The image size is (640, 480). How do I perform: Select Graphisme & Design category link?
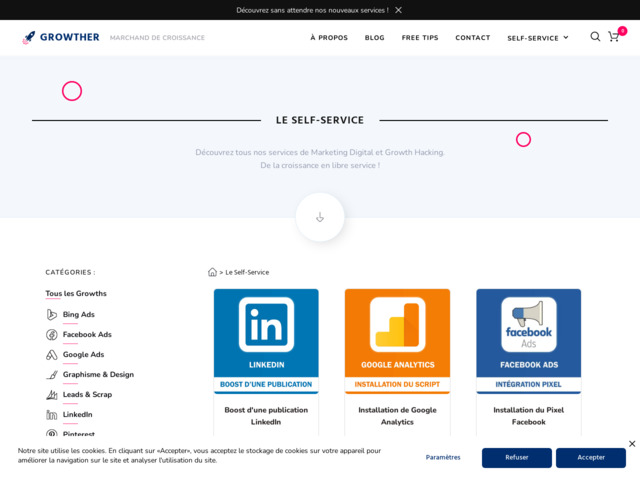click(x=98, y=375)
